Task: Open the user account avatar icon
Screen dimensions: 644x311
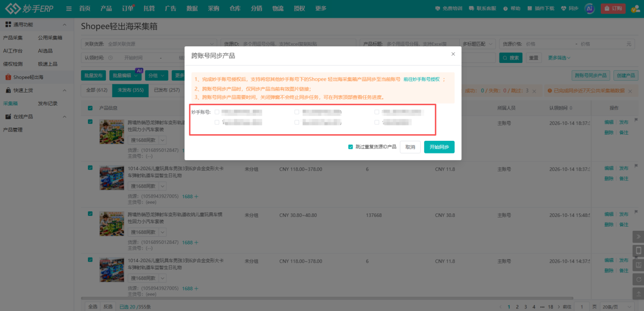Action: click(635, 9)
